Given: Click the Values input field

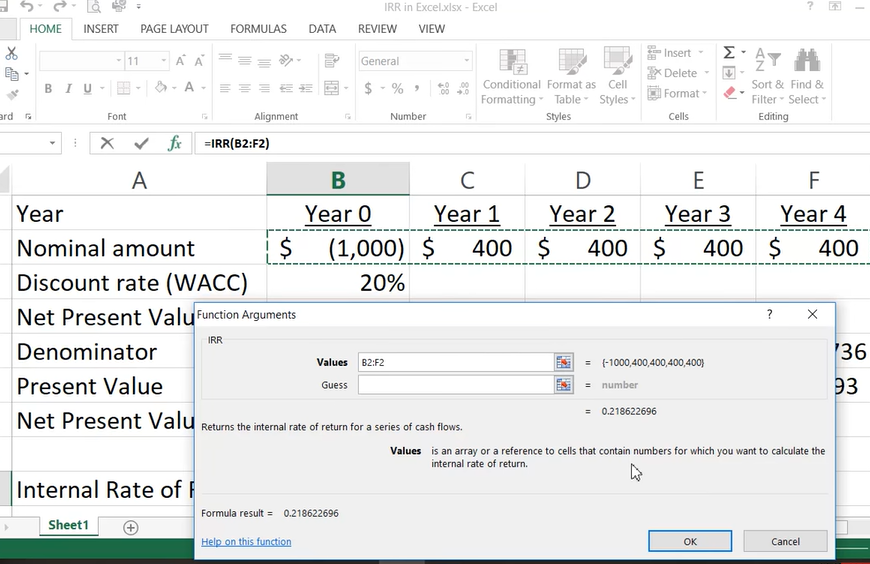Looking at the screenshot, I should [x=456, y=362].
